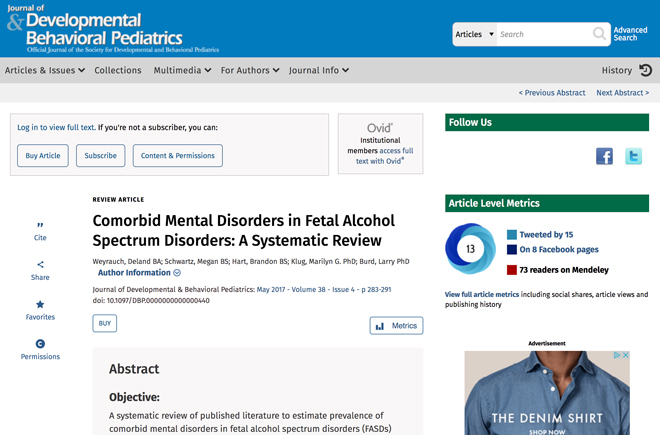The width and height of the screenshot is (660, 435).
Task: Click the Subscribe button
Action: (100, 156)
